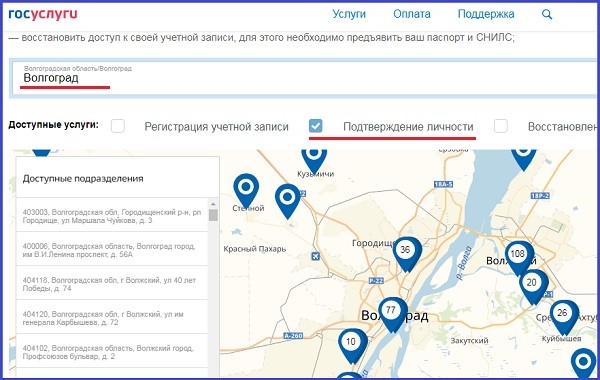
Task: Click the map pin right of Степной
Action: coord(288,201)
